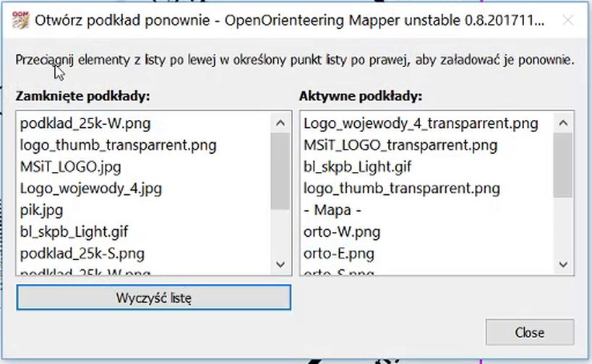592x364 pixels.
Task: Select Logo_wojewody_4.jpg entry
Action: coord(90,188)
